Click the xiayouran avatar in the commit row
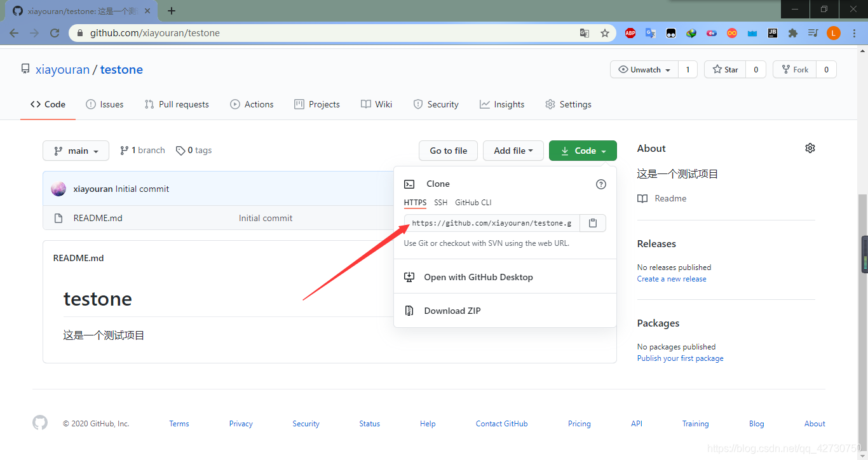The width and height of the screenshot is (868, 460). point(58,189)
